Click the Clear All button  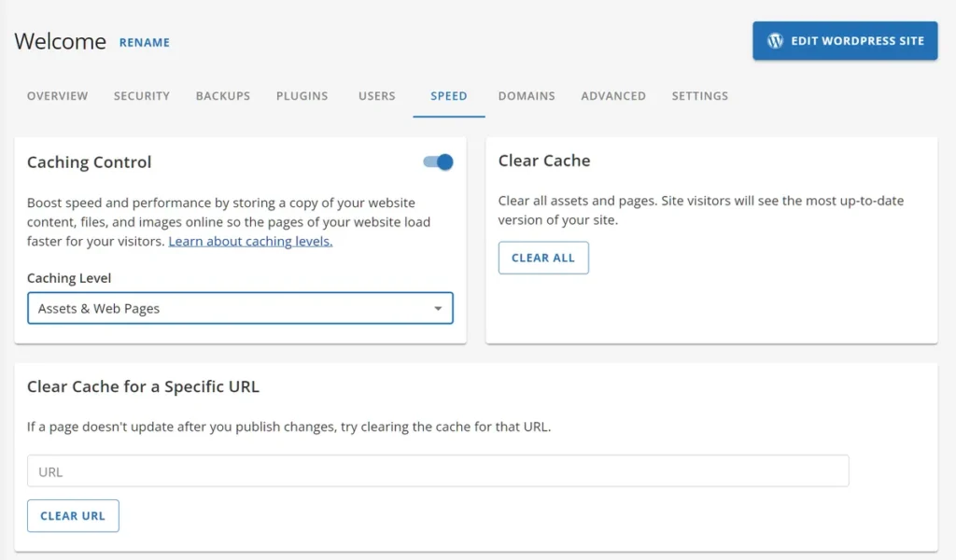tap(543, 258)
